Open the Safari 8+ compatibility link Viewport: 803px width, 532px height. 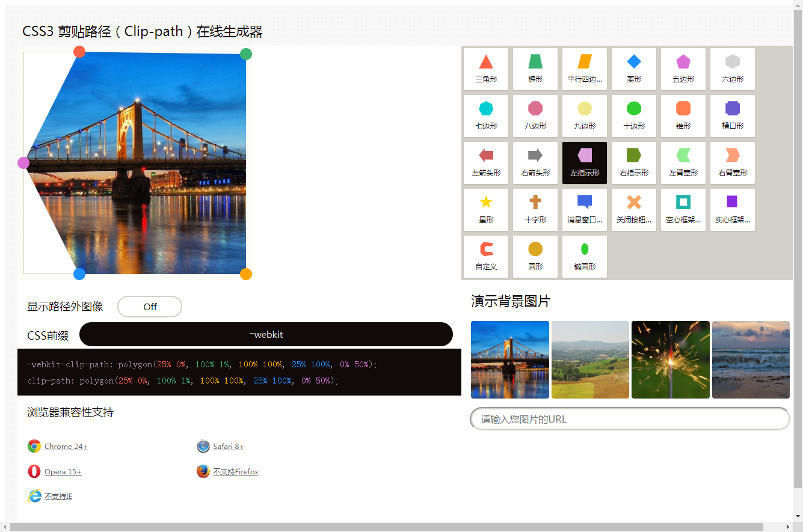229,446
